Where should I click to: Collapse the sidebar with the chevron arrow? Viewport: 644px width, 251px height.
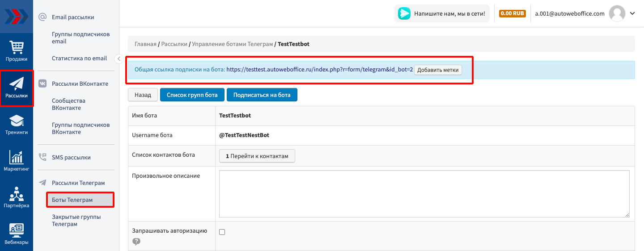119,59
